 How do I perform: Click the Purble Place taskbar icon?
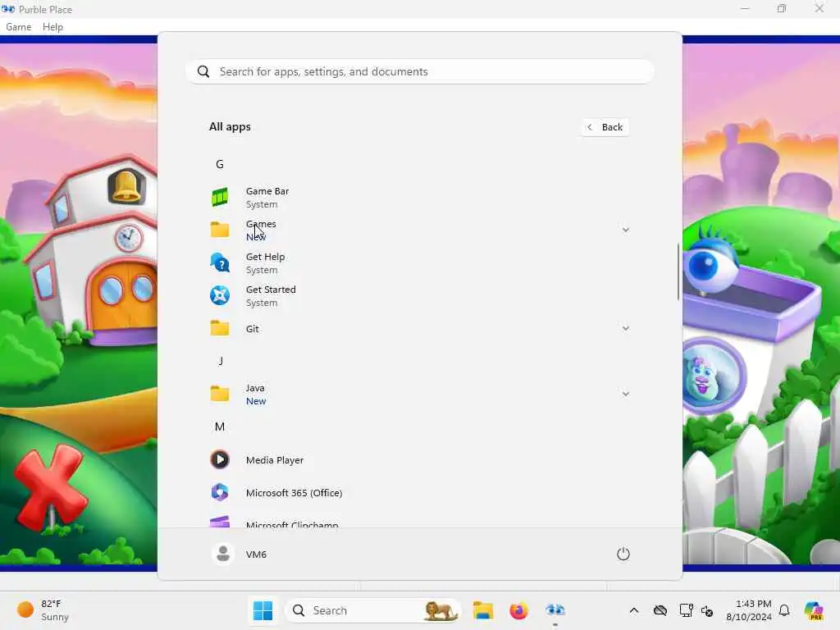coord(555,610)
